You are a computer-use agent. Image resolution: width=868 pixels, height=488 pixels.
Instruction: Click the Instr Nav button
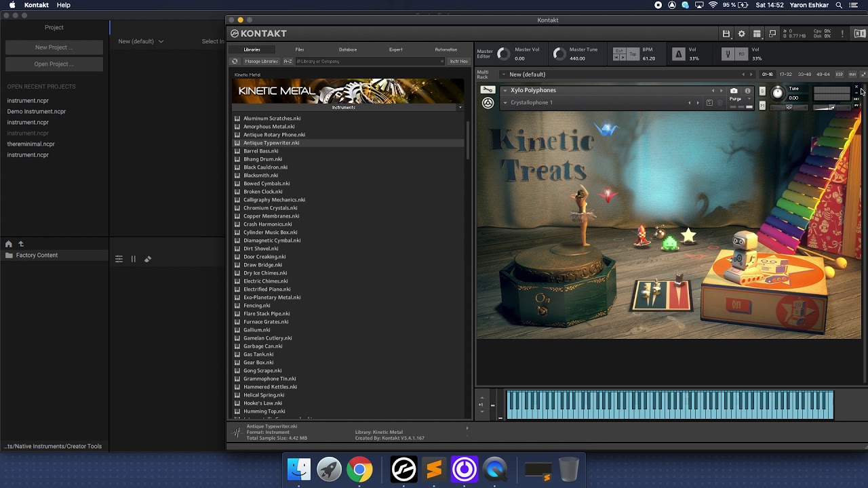[x=458, y=61]
